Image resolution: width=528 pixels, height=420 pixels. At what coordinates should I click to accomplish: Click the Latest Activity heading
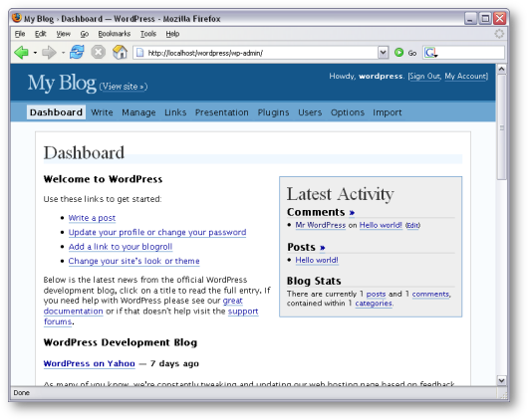340,194
